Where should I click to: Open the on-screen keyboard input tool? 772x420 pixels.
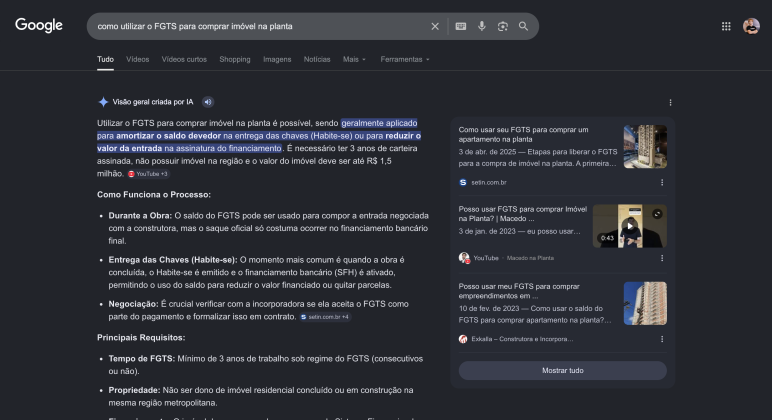(x=461, y=27)
